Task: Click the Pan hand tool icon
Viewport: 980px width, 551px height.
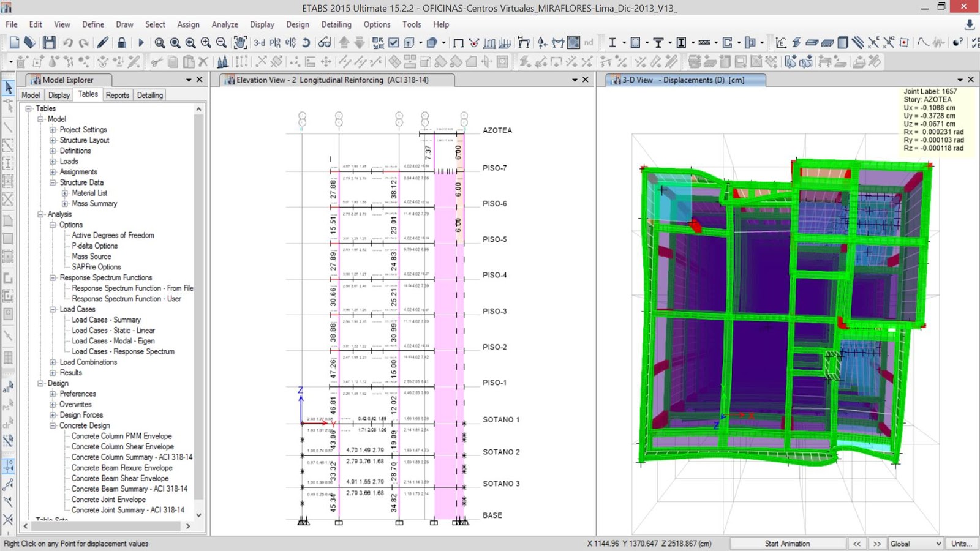Action: coord(241,42)
